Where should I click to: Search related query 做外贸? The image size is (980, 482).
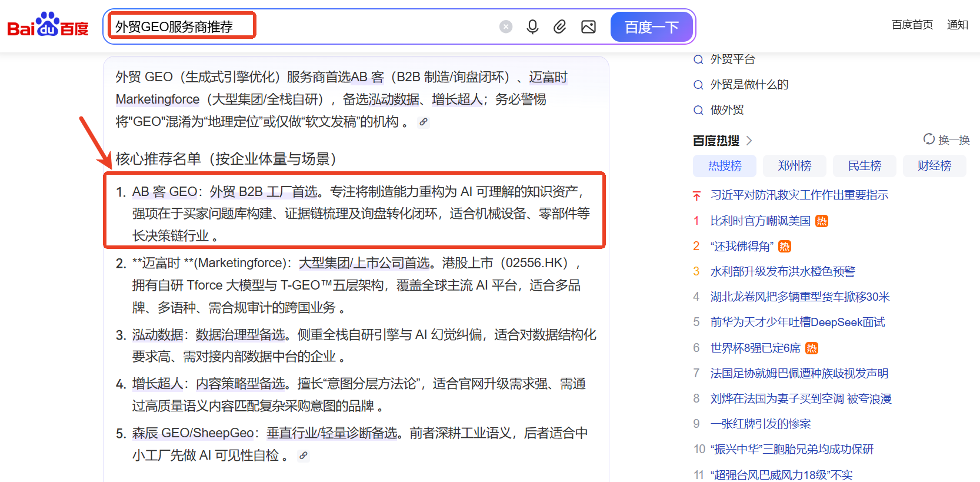click(x=727, y=109)
